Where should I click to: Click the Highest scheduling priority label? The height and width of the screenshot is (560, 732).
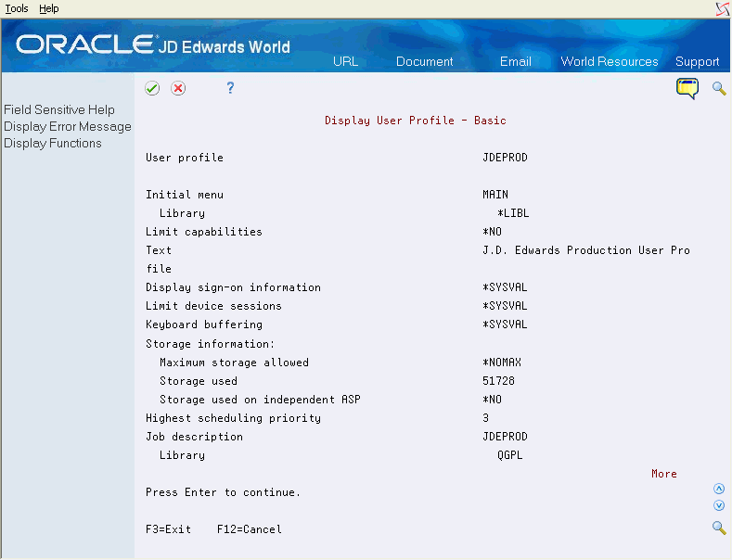234,418
